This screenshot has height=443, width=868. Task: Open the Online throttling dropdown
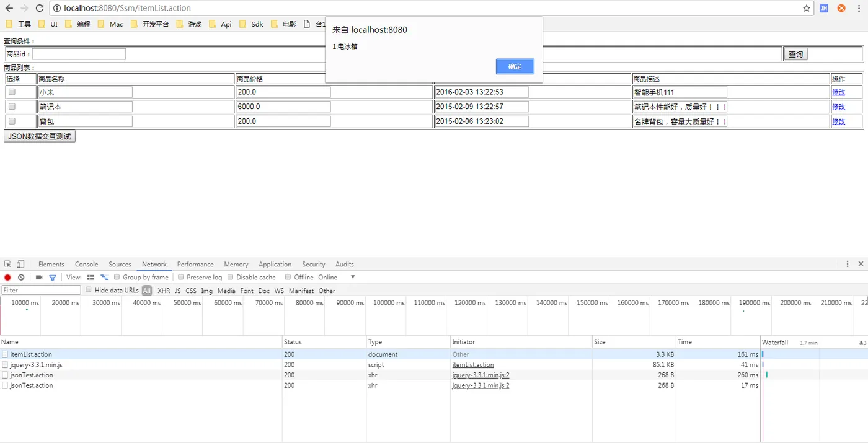coord(337,278)
